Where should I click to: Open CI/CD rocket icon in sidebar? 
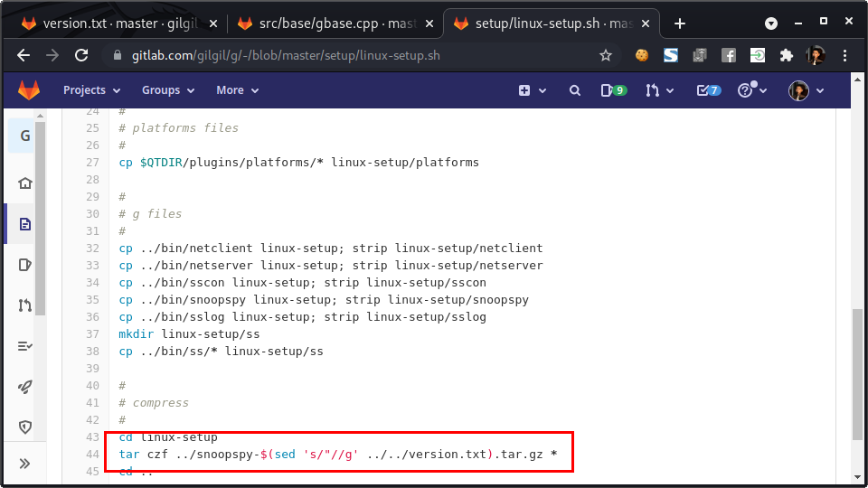tap(25, 387)
